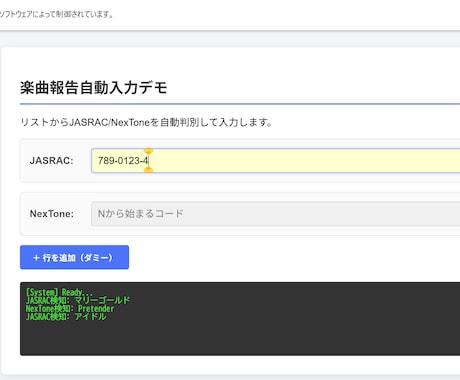Click the NexTone検知: Pretender log line
460x380 pixels.
click(x=70, y=308)
